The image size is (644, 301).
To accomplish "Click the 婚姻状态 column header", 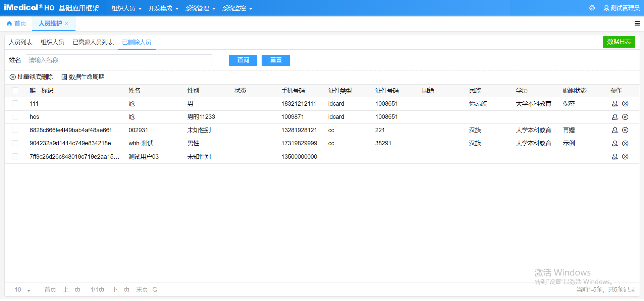I will tap(575, 91).
